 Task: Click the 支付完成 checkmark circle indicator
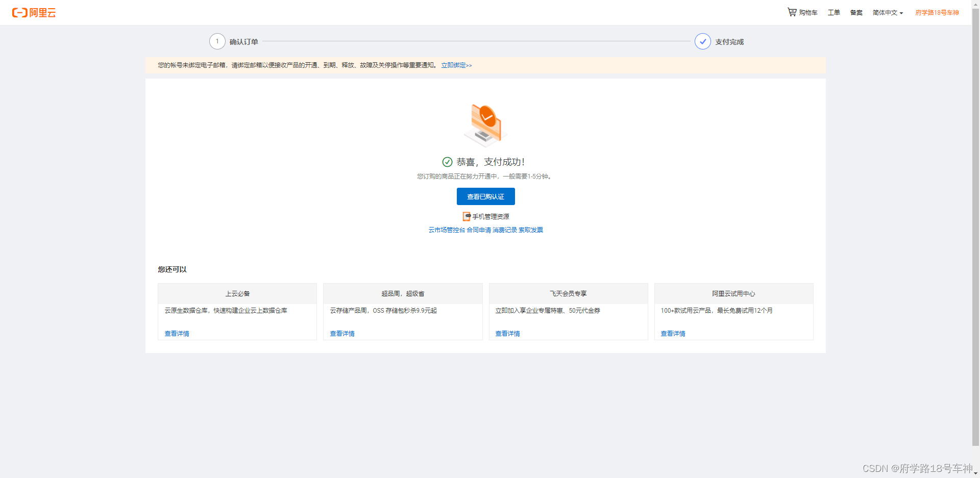coord(703,41)
